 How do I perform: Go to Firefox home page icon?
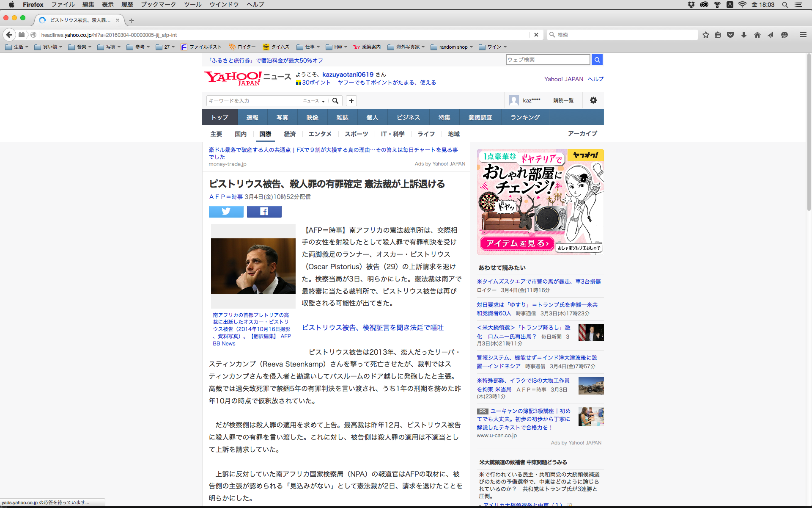point(757,35)
